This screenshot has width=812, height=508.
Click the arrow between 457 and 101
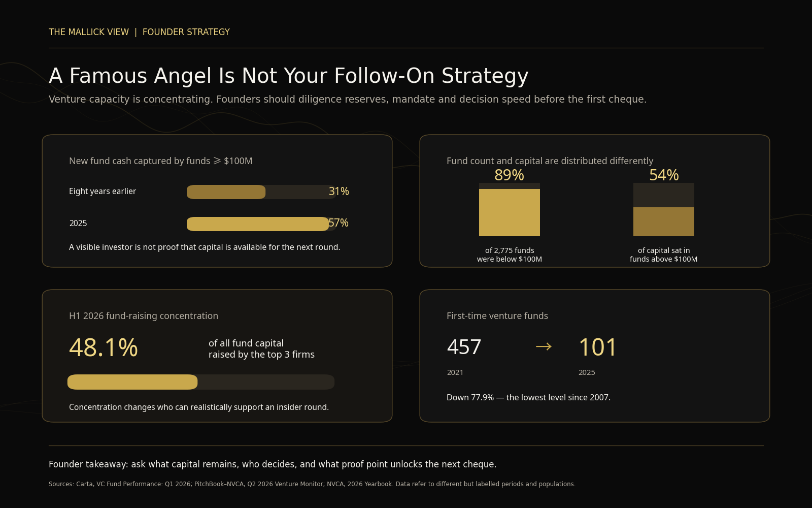544,347
